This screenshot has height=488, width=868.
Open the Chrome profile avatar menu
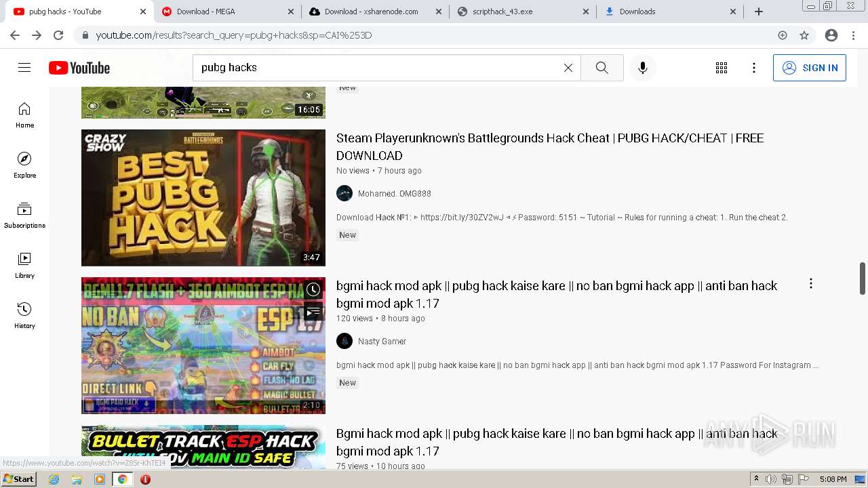click(831, 35)
